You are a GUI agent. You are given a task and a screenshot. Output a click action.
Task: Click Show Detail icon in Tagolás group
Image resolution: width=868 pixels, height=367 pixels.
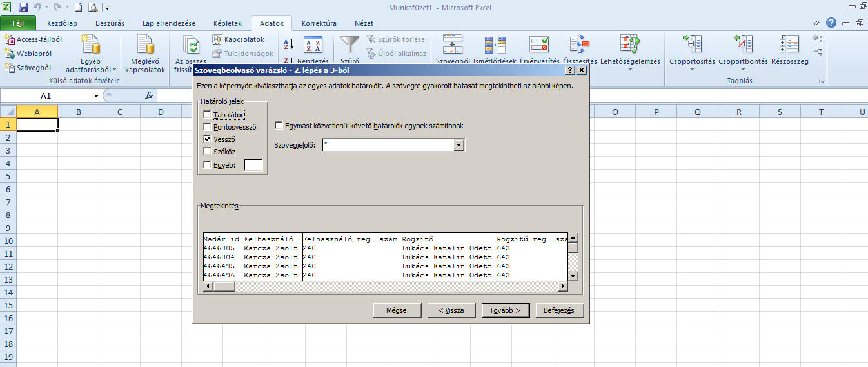818,39
